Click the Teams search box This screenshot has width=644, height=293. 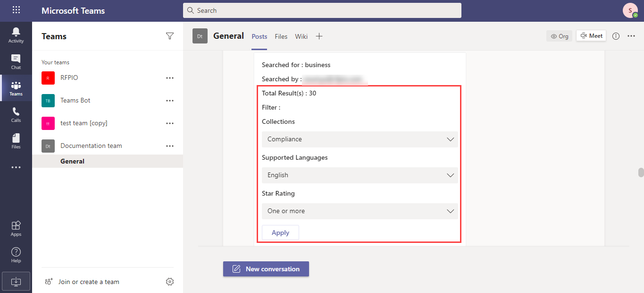tap(322, 10)
